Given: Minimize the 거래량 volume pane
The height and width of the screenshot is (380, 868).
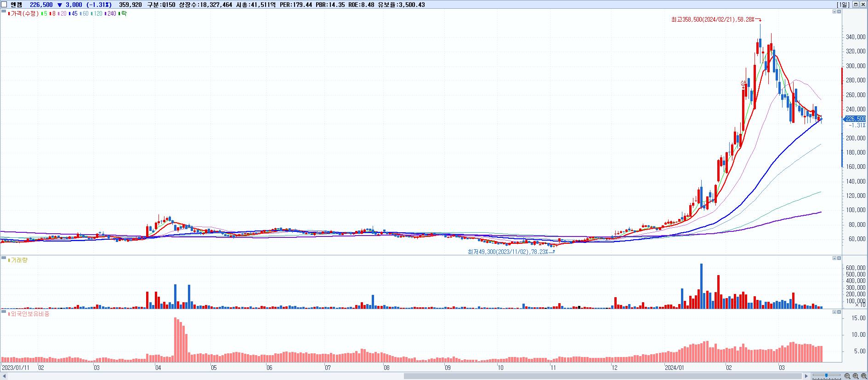Looking at the screenshot, I should click(x=834, y=258).
